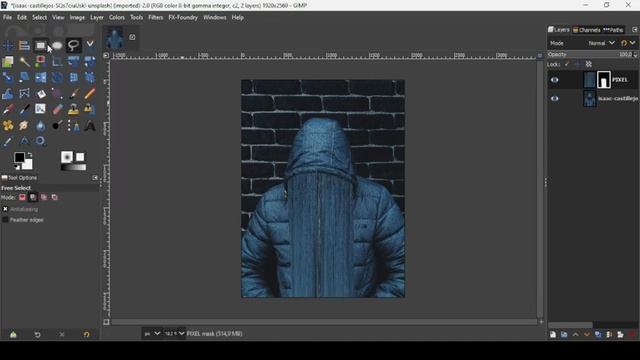This screenshot has width=640, height=360.
Task: Switch to the Channels tab
Action: point(587,30)
